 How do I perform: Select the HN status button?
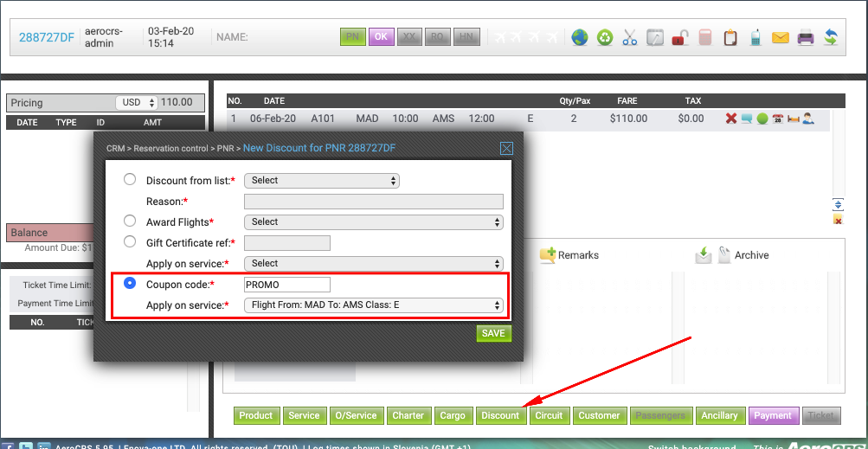(466, 37)
